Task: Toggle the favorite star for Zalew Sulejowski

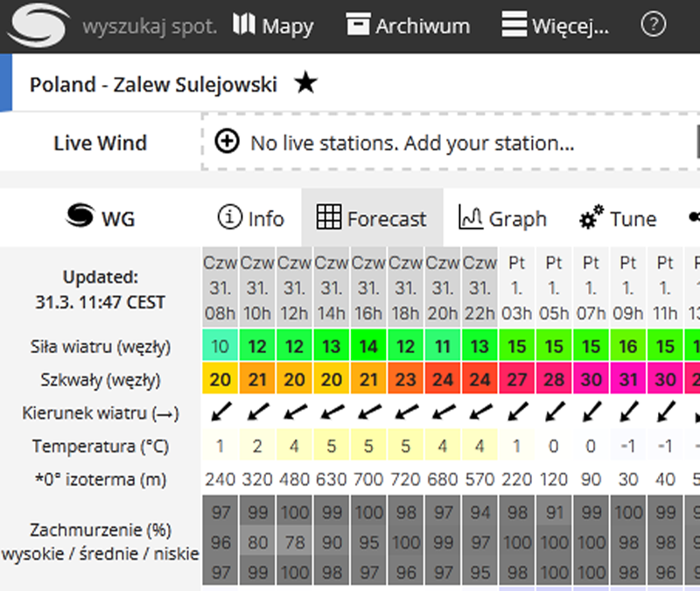Action: tap(305, 83)
